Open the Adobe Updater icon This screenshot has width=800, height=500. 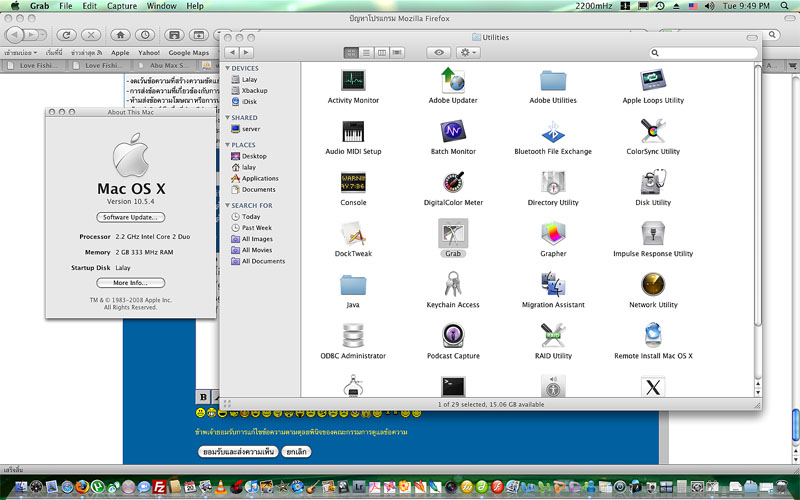pos(453,81)
